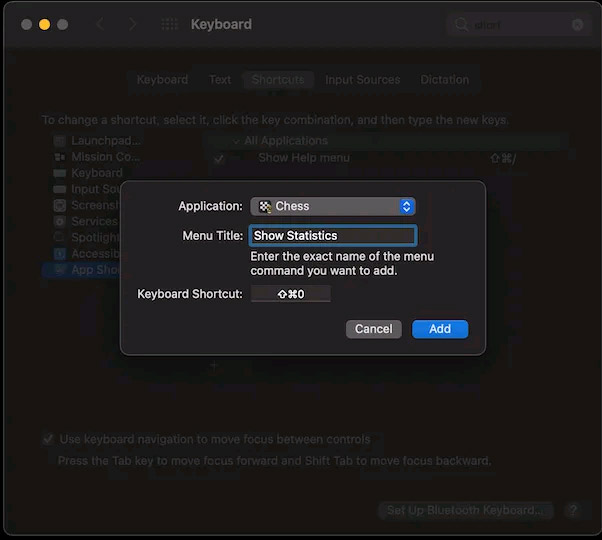Open the Input Sources tab
This screenshot has width=602, height=540.
pos(362,79)
